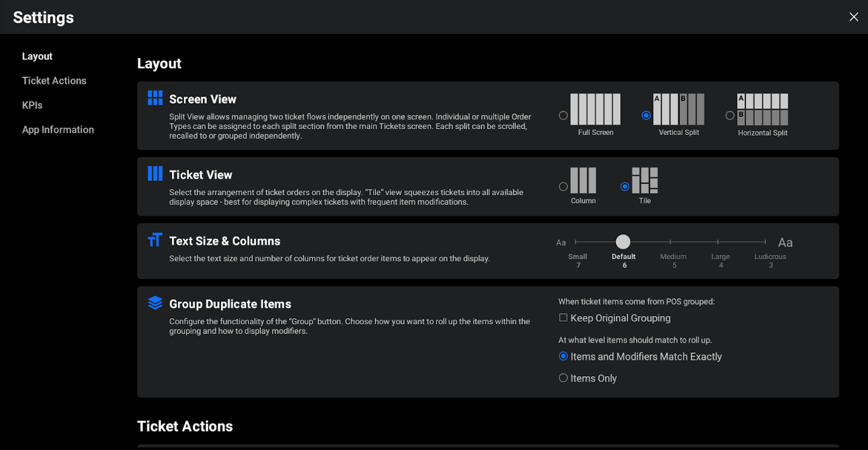Choose the Vertical Split layout icon

pos(679,109)
